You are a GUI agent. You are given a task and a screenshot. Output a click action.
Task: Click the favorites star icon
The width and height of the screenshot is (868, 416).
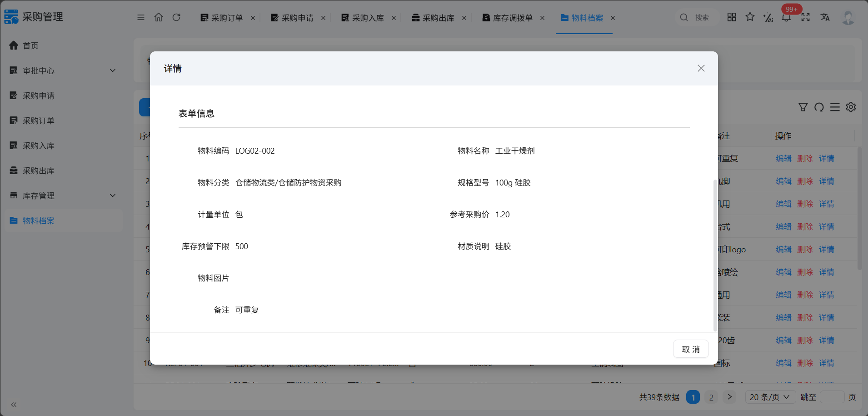click(750, 17)
